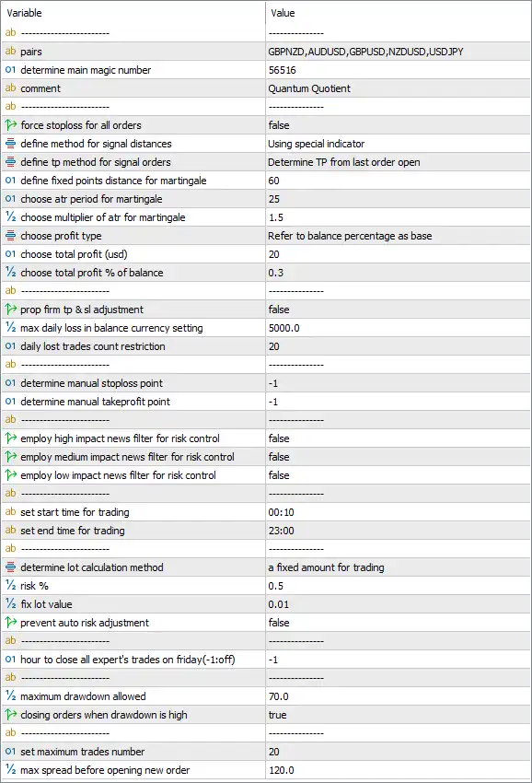This screenshot has height=783, width=532.
Task: Click the icon beside 'pairs' variable
Action: tap(10, 52)
